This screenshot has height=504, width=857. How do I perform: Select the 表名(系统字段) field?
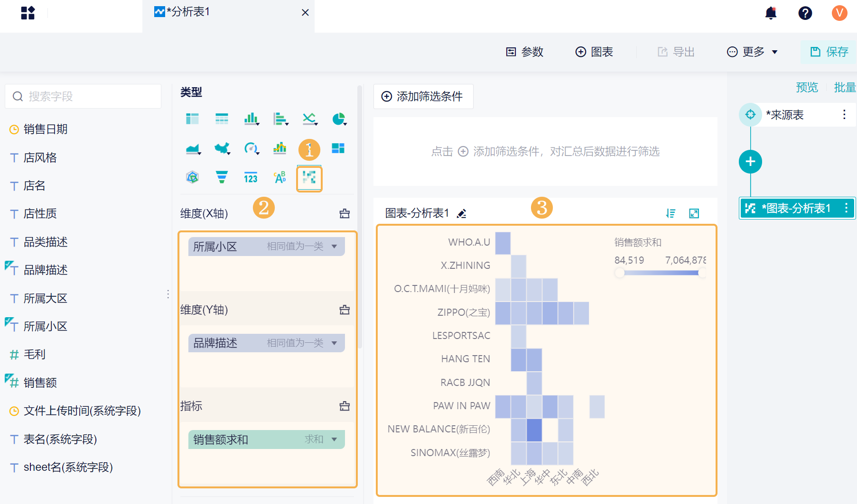tap(60, 439)
